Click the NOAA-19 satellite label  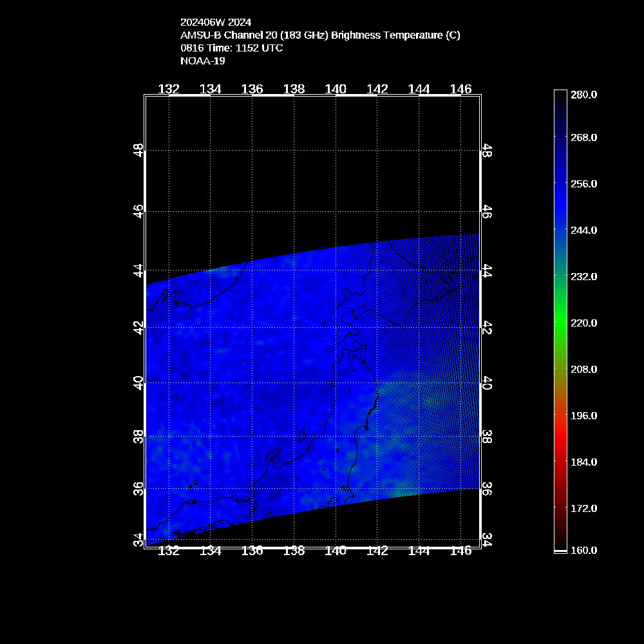click(x=202, y=61)
